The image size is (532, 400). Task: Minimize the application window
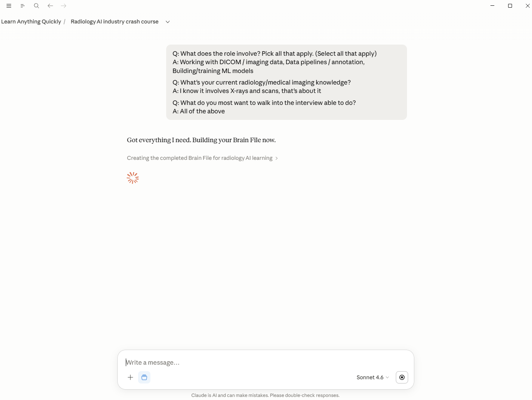(492, 6)
